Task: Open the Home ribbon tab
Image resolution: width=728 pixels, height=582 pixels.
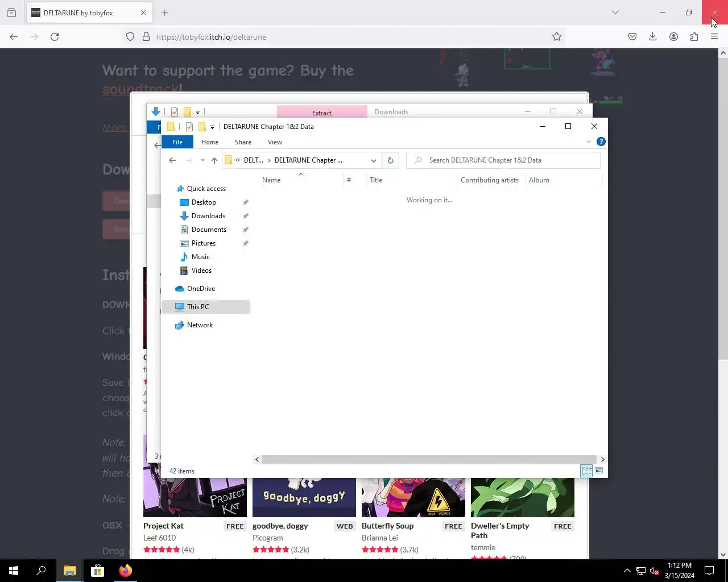Action: pyautogui.click(x=210, y=142)
